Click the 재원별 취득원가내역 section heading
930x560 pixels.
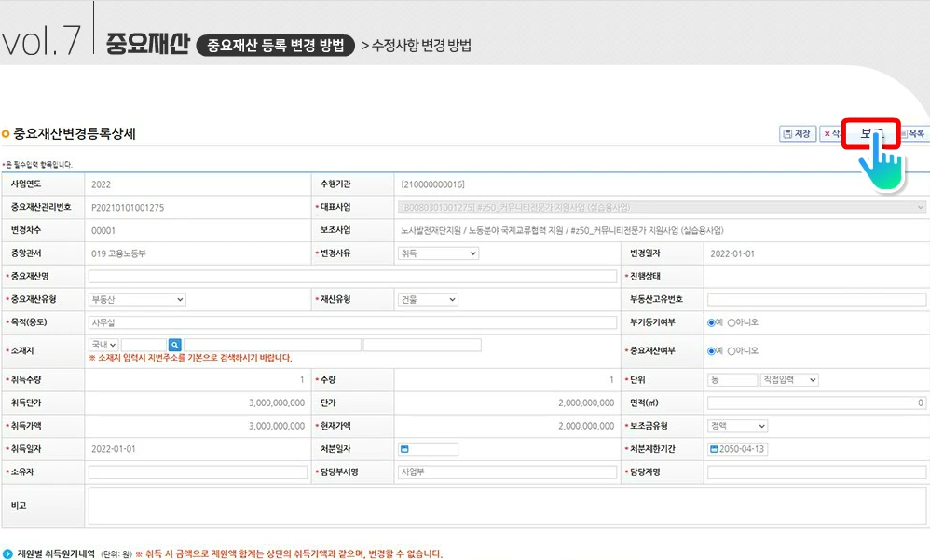56,553
